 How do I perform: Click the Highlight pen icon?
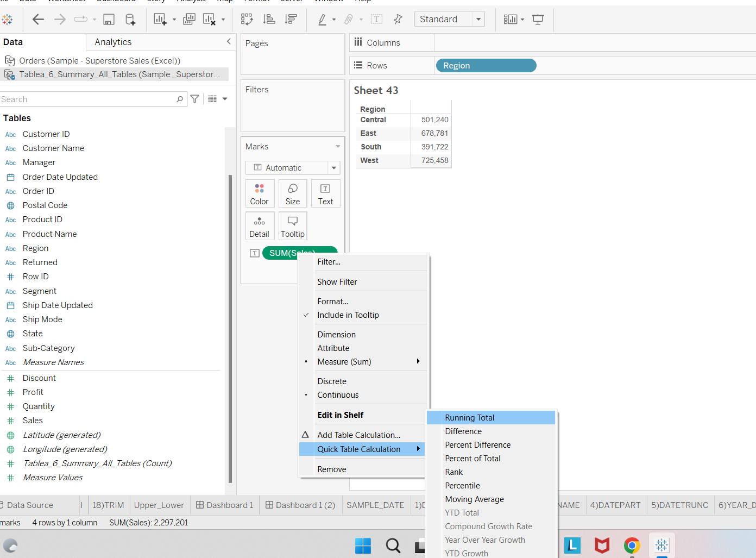[x=322, y=20]
